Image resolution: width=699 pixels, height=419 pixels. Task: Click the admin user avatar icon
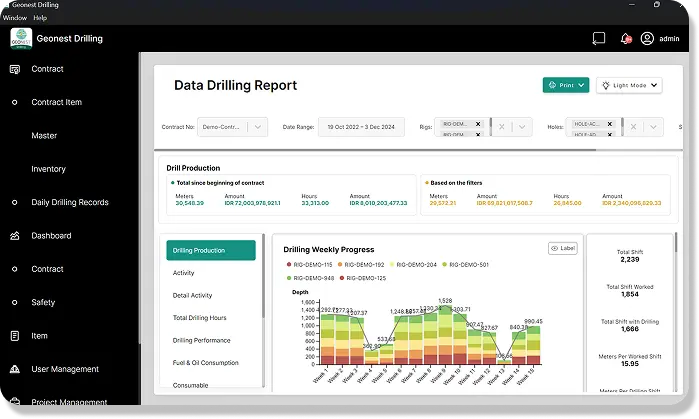[x=647, y=39]
